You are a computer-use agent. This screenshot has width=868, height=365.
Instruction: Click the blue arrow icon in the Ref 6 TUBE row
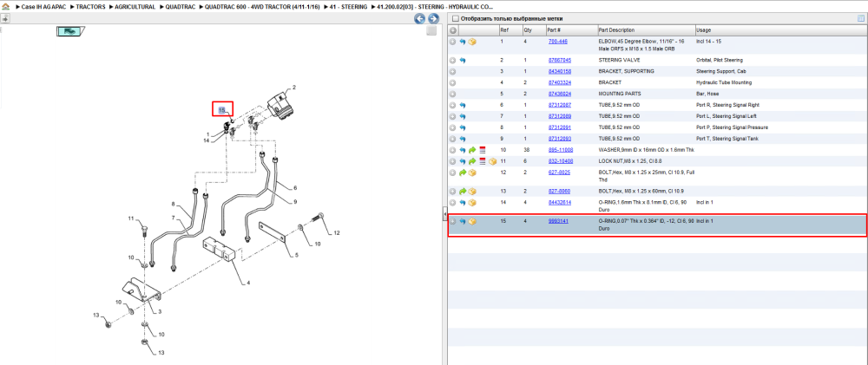point(463,105)
